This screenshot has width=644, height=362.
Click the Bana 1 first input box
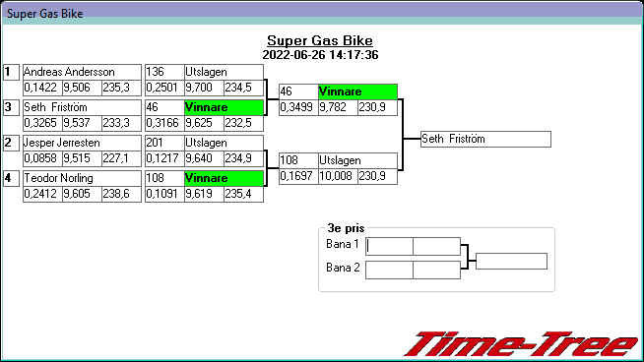(x=389, y=246)
